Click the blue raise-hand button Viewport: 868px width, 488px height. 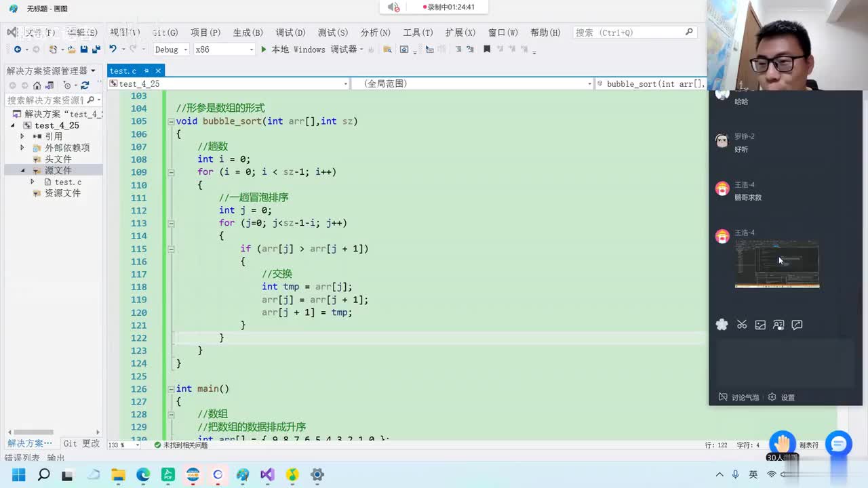(x=782, y=443)
